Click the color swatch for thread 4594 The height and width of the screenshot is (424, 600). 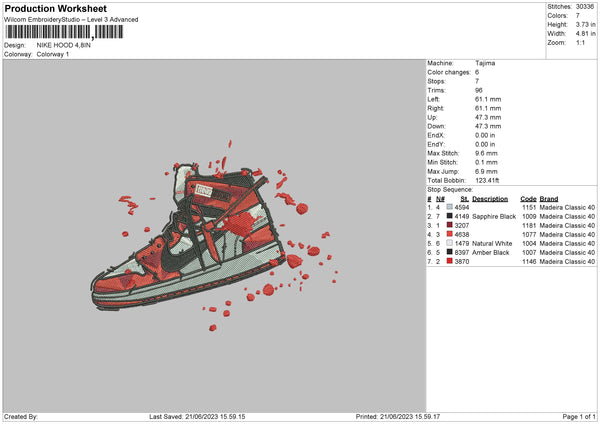[x=450, y=207]
